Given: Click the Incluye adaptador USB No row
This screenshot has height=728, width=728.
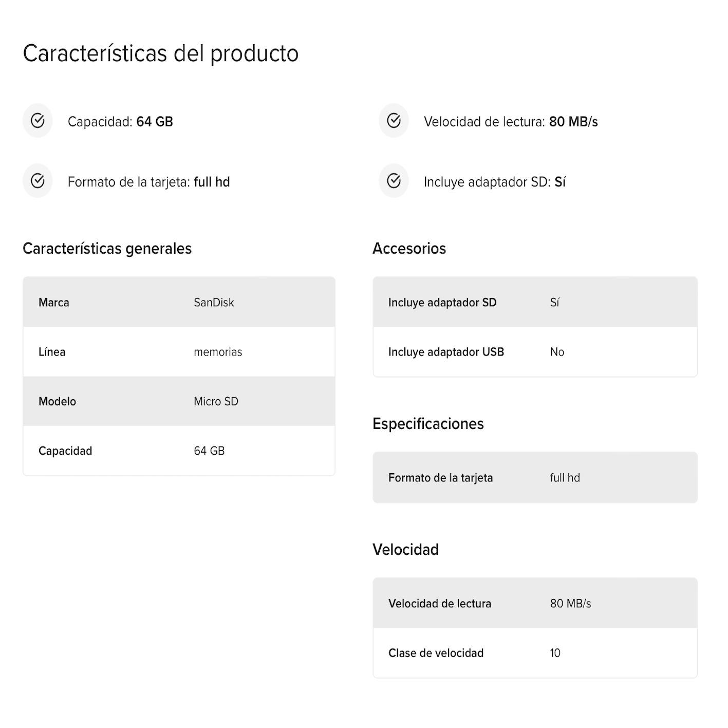Looking at the screenshot, I should point(535,352).
